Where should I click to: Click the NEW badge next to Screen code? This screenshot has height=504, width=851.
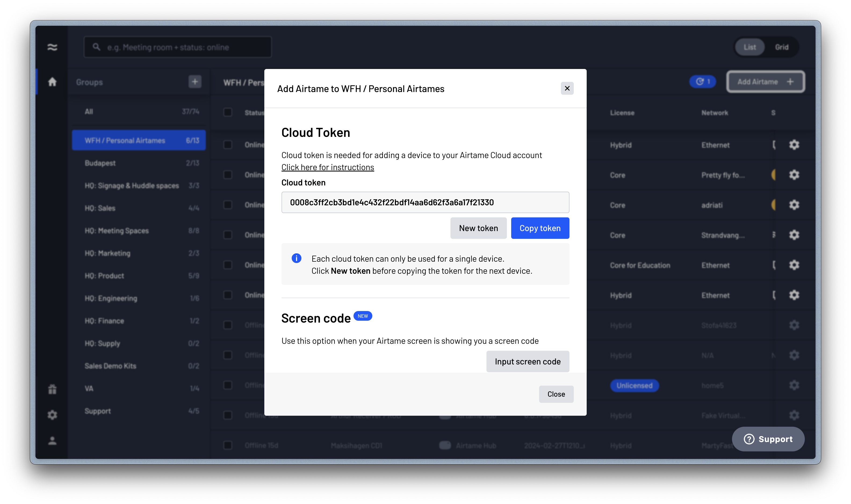[x=363, y=316]
